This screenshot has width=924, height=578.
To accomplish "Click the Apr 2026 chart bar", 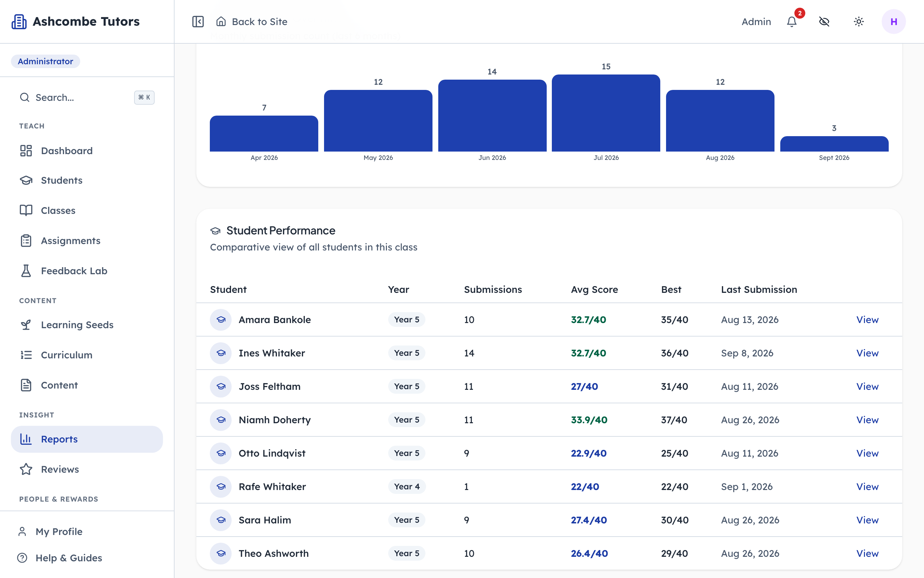I will pos(264,133).
